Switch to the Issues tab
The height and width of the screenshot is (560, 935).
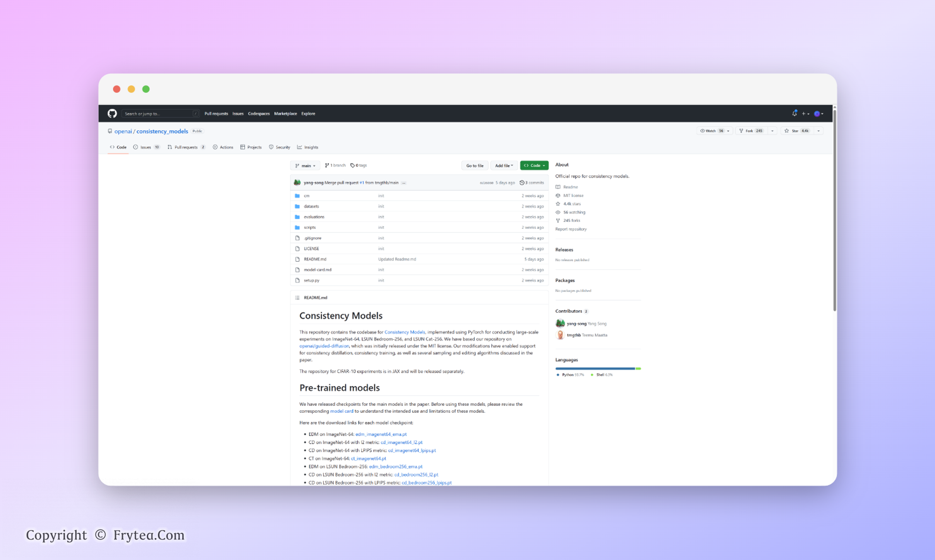(146, 147)
